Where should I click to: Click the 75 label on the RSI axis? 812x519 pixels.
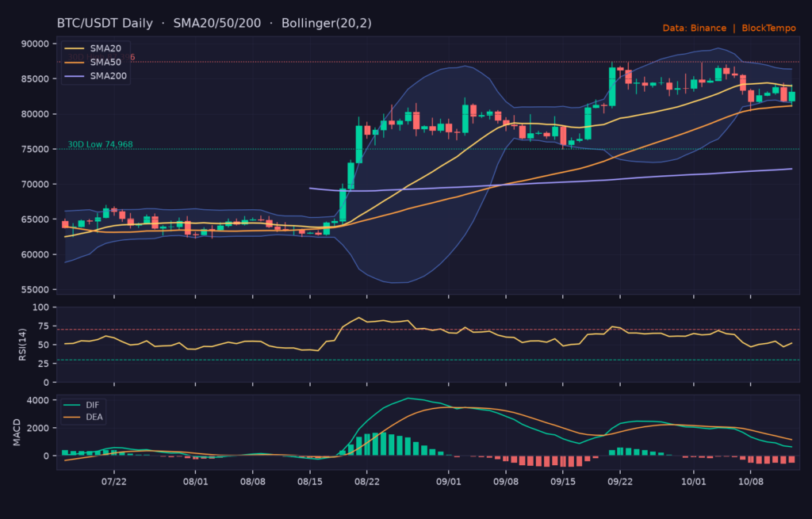click(44, 326)
